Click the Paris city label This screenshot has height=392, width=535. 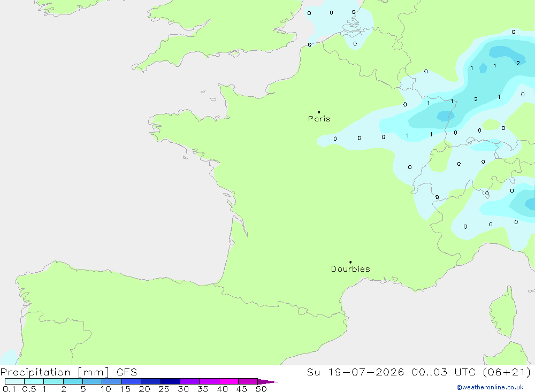click(319, 119)
